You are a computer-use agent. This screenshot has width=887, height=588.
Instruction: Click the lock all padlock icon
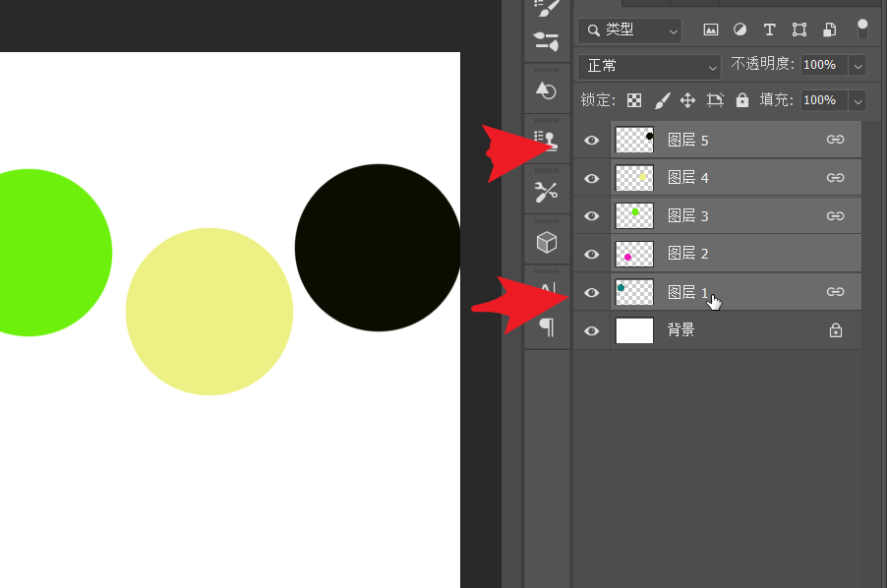[x=742, y=100]
